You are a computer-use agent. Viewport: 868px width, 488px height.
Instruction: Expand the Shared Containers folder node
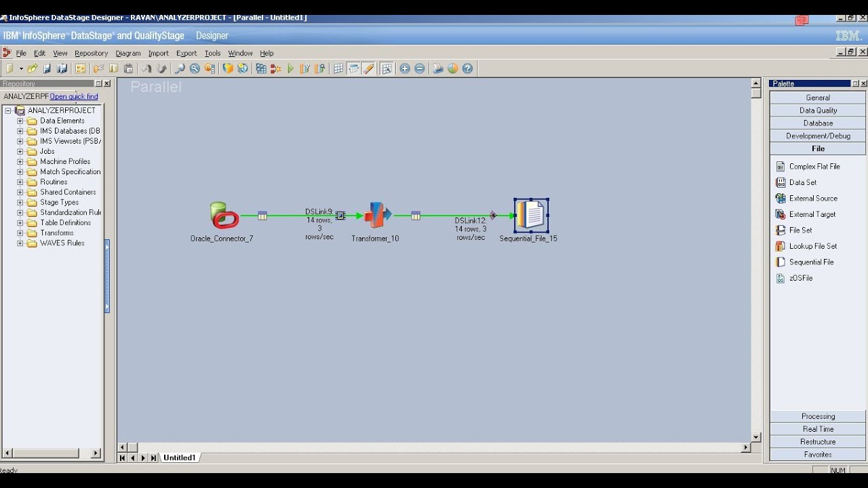tap(20, 192)
